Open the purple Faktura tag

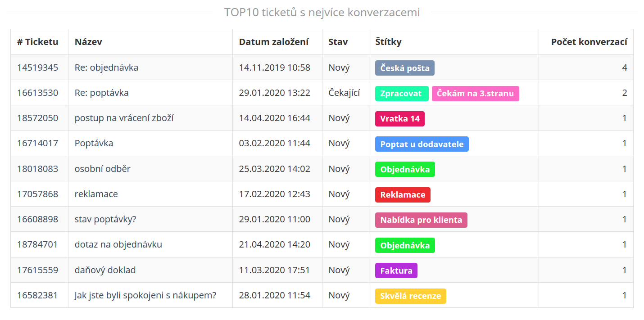(396, 270)
